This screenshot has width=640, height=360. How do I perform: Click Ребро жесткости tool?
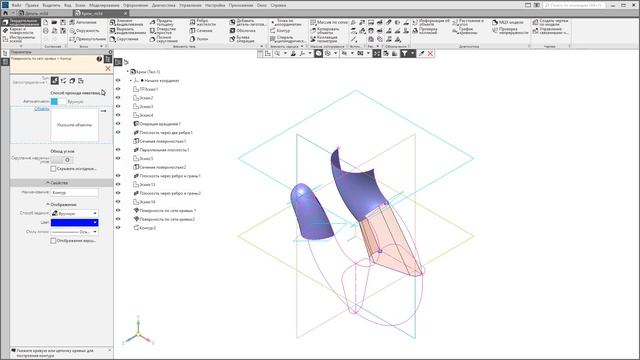[x=202, y=22]
